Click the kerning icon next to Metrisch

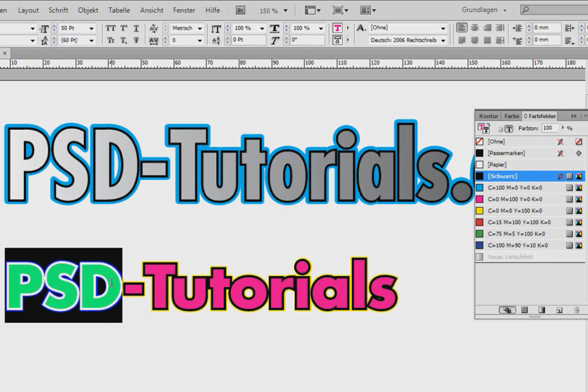pyautogui.click(x=154, y=28)
